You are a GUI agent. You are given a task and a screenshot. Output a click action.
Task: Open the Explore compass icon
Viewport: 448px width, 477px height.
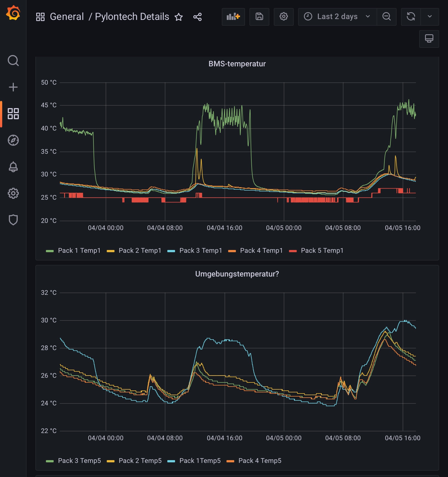coord(13,140)
